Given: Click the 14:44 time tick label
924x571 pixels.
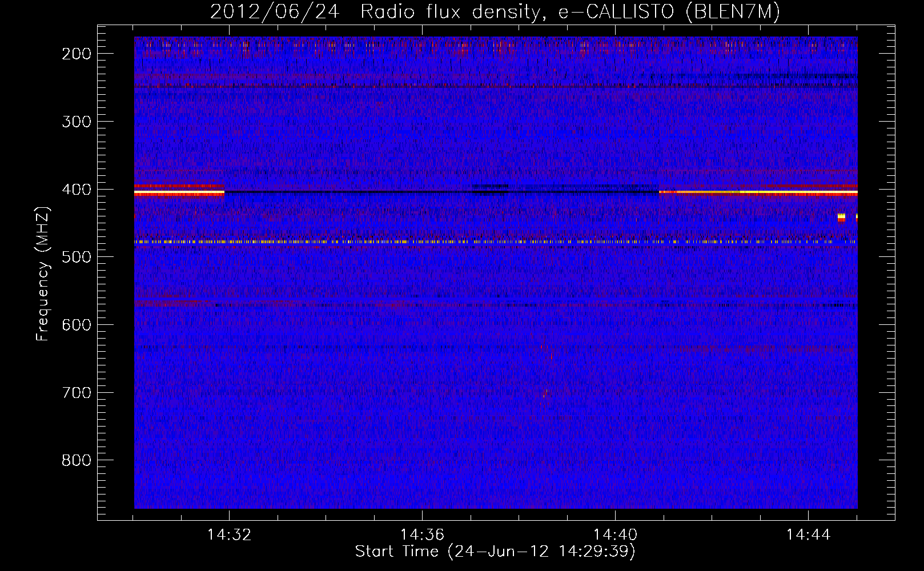Looking at the screenshot, I should pos(808,535).
